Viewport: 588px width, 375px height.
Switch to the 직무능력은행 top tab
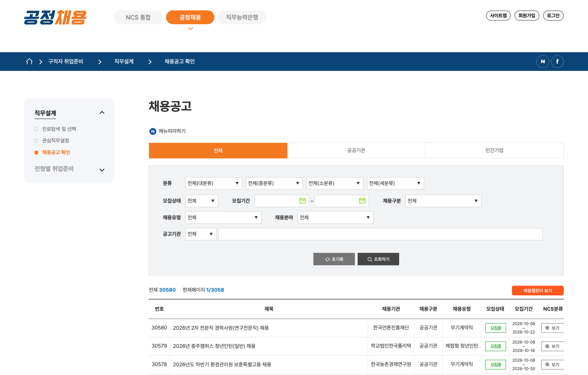tap(242, 17)
